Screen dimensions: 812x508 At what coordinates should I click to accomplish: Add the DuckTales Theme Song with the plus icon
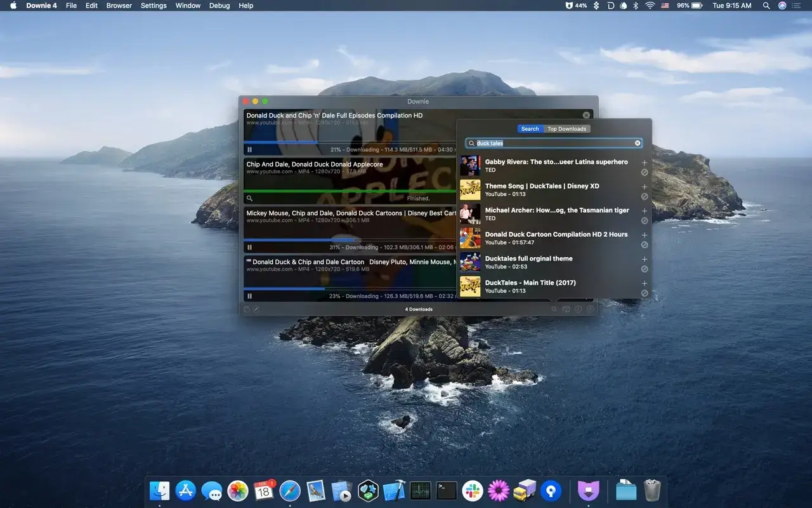click(645, 187)
